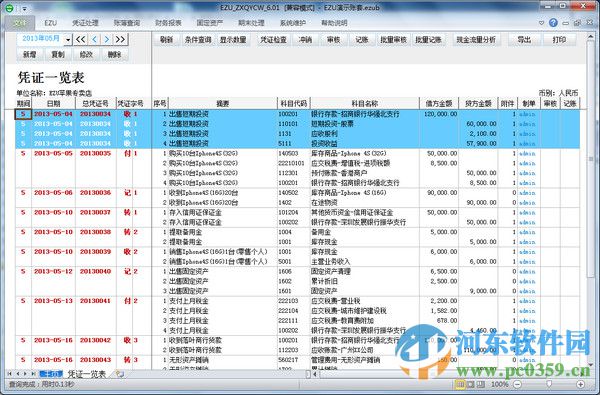Switch to the EZU ribbon tab
Viewport: 600px width, 395px height.
tap(51, 23)
